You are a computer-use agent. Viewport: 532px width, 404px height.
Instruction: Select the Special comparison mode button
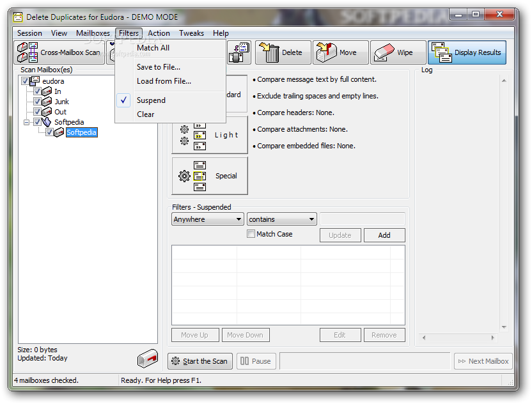[210, 176]
